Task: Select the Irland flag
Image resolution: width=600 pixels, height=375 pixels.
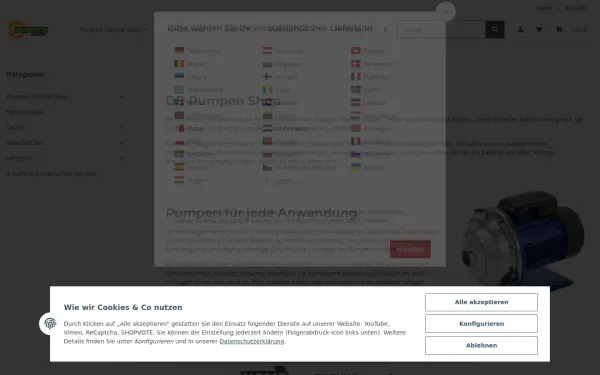Action: [267, 89]
